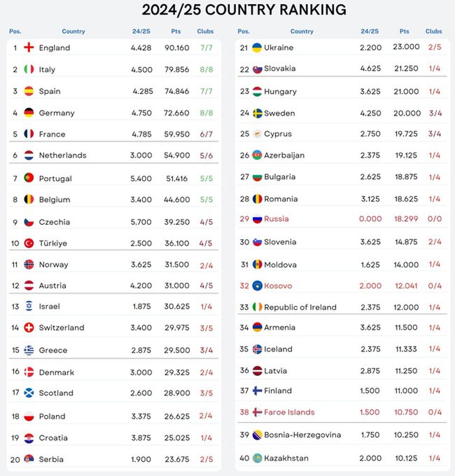Click the Sweden flag icon

click(x=257, y=113)
